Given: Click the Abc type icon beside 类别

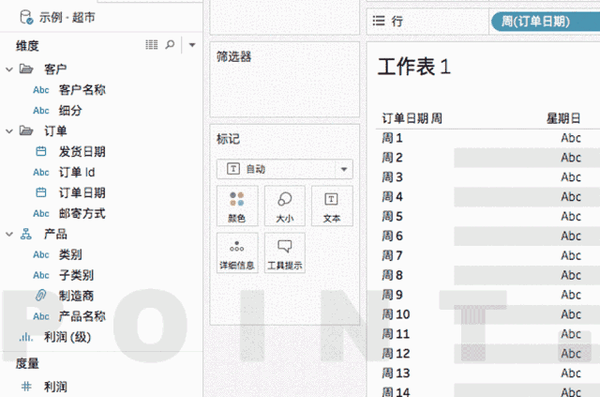Looking at the screenshot, I should (41, 255).
